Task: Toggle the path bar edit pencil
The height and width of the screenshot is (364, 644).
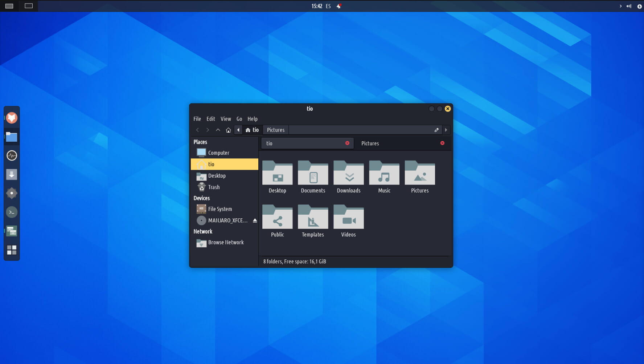Action: 436,130
